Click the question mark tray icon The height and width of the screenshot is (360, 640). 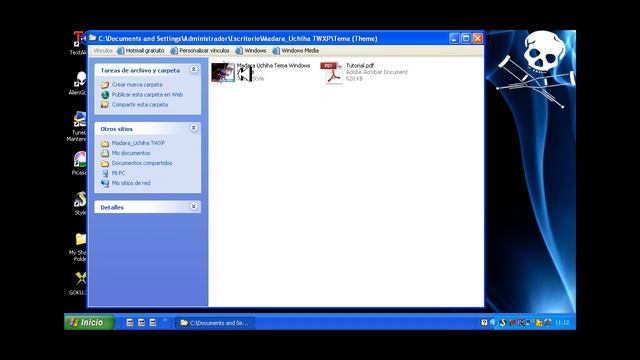(484, 322)
